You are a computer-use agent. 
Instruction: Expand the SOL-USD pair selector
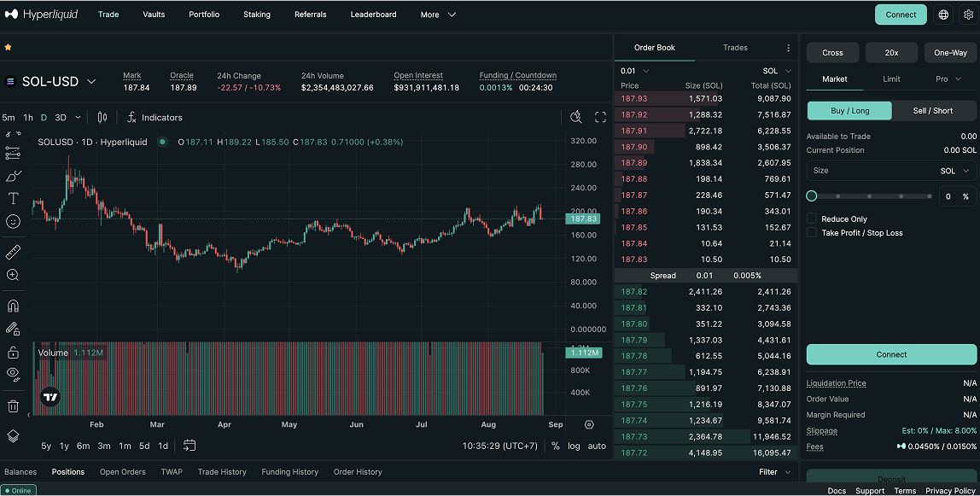[91, 81]
